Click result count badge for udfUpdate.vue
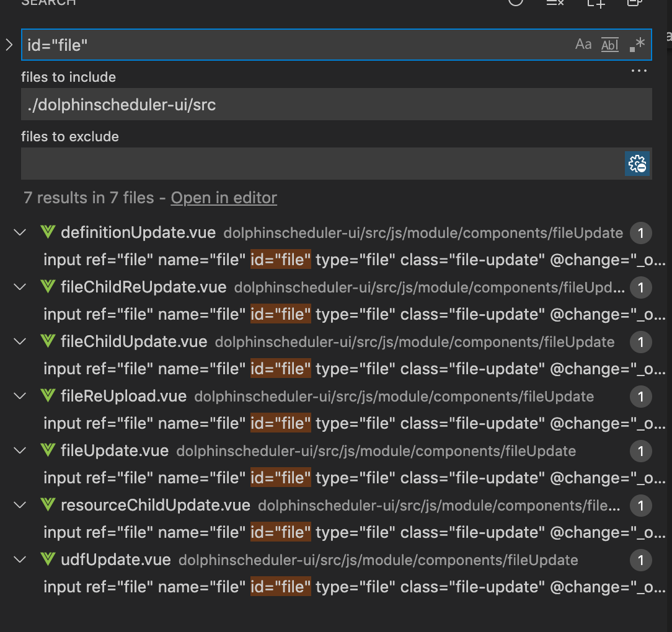 (x=641, y=560)
